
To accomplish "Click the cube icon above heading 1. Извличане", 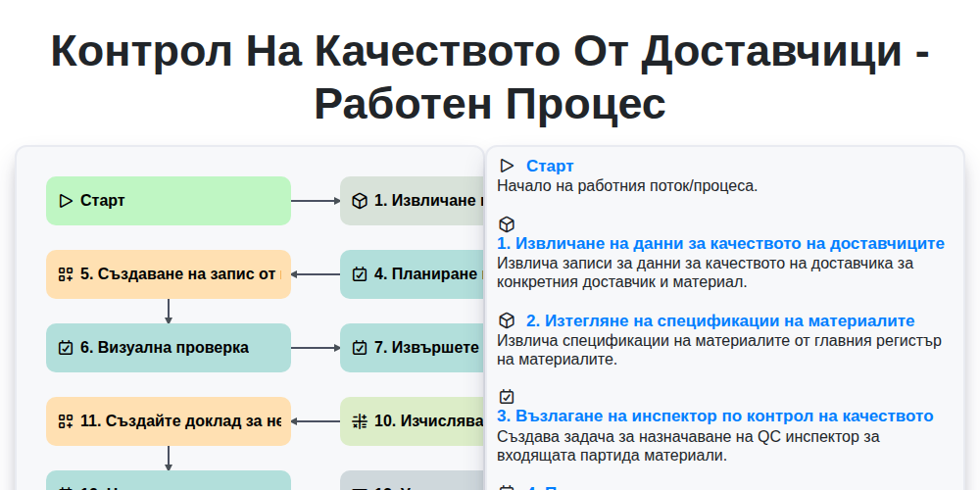I will (x=507, y=223).
